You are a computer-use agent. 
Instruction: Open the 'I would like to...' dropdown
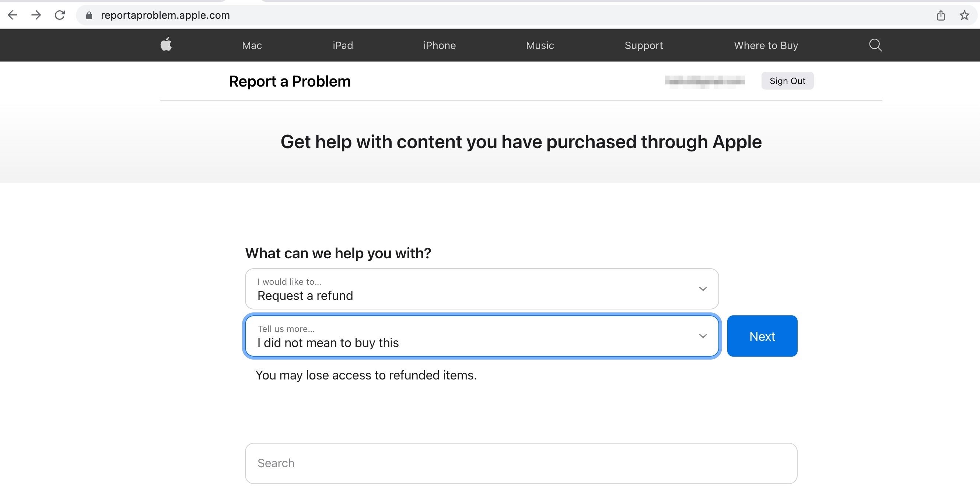click(x=482, y=289)
